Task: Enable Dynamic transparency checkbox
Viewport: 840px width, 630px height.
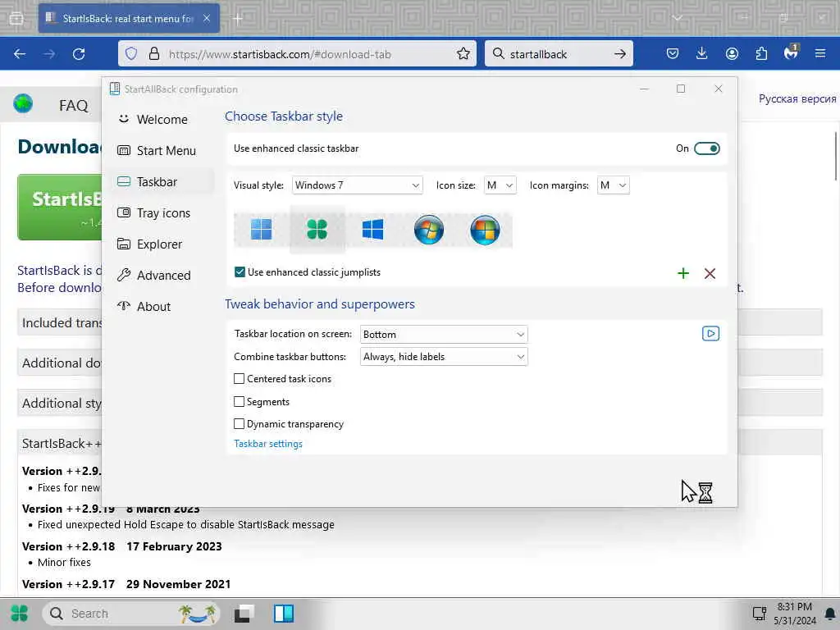Action: coord(239,424)
